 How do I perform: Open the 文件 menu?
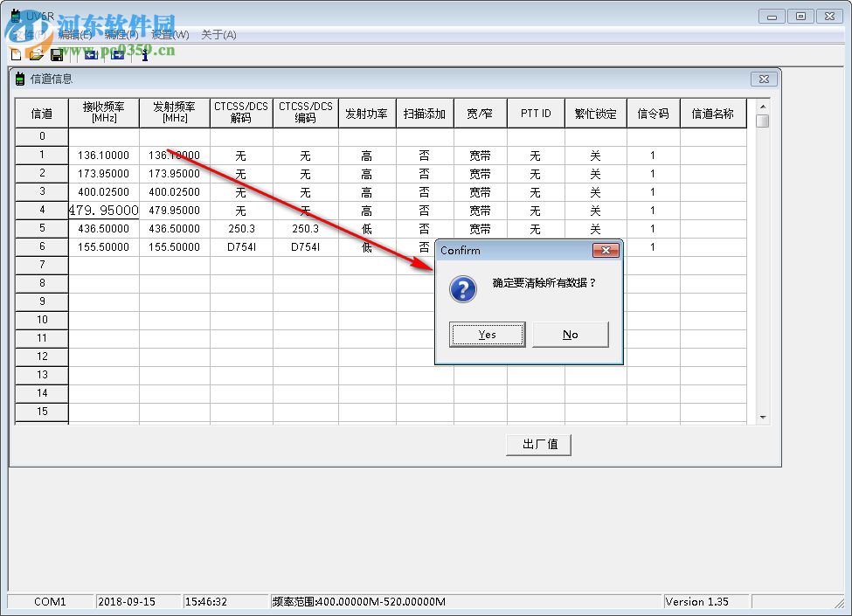point(30,35)
